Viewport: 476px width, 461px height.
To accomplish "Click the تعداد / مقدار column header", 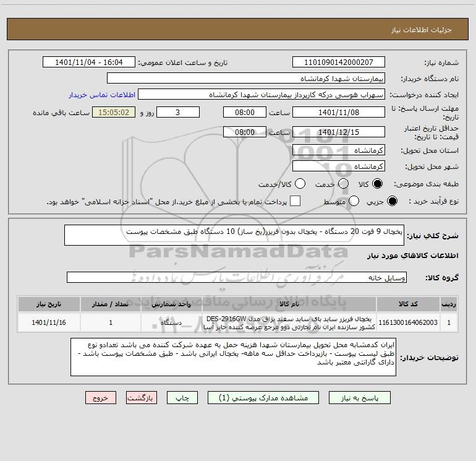I will click(x=111, y=304).
